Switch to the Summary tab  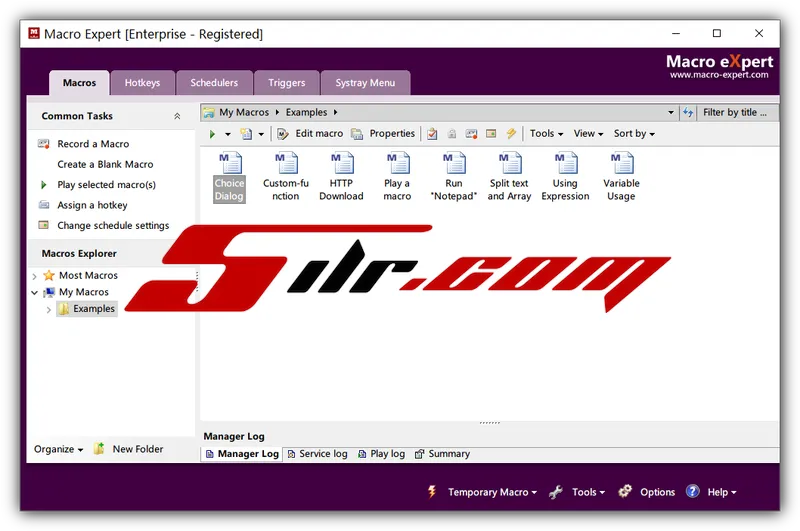click(x=442, y=454)
